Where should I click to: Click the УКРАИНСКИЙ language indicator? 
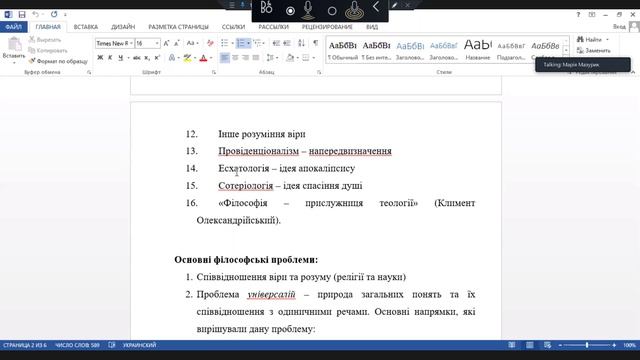[x=139, y=345]
